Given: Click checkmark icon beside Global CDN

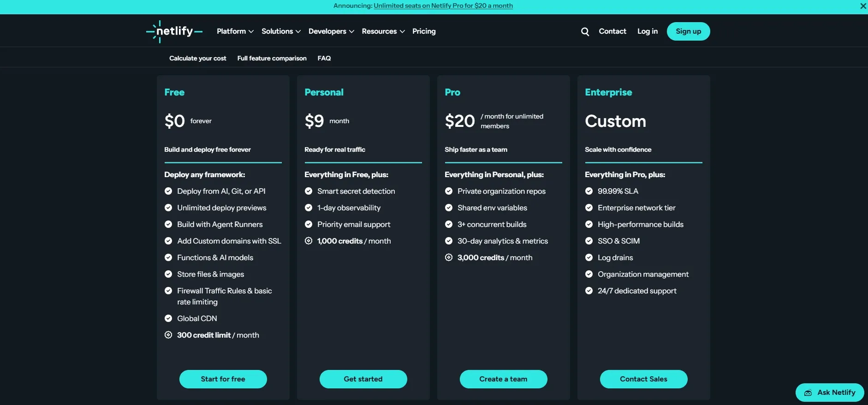Looking at the screenshot, I should click(168, 318).
